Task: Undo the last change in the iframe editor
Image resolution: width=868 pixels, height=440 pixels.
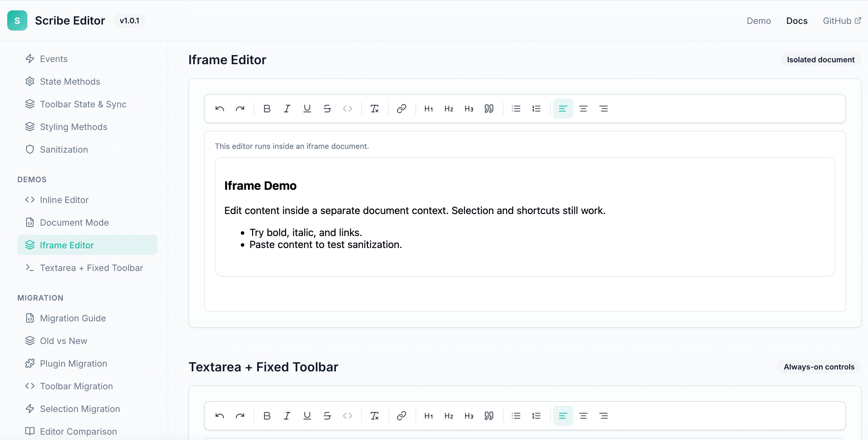Action: pos(220,109)
